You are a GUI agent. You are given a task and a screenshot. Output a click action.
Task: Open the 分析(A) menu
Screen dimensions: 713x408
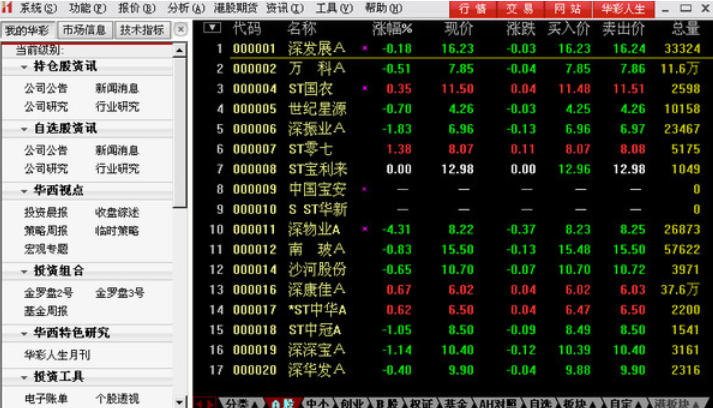pos(179,8)
